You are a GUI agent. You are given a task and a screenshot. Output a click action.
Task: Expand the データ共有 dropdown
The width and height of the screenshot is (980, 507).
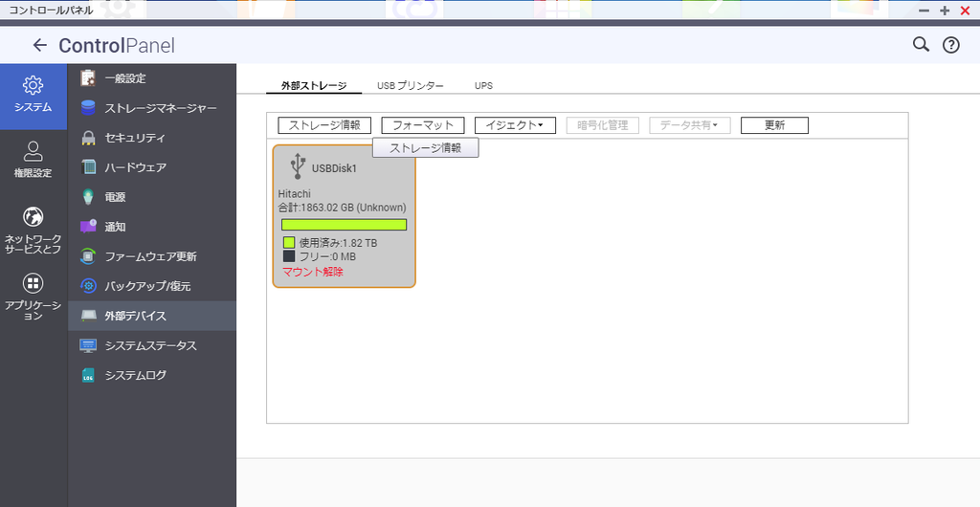tap(690, 125)
